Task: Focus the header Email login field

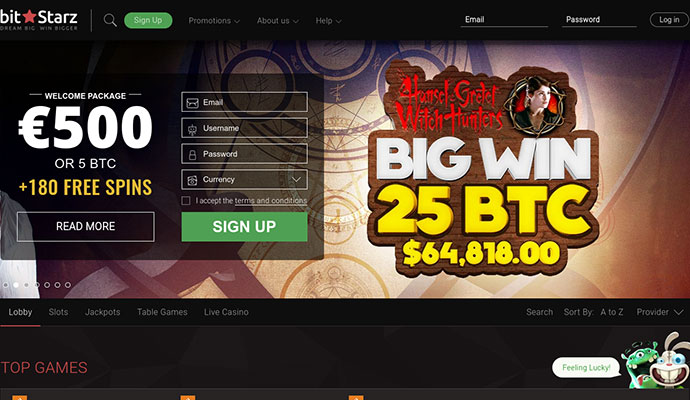Action: (x=504, y=20)
